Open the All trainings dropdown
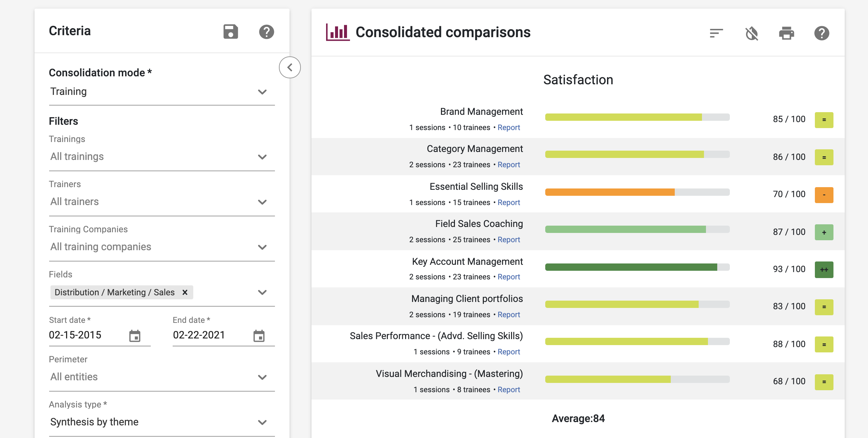 point(262,157)
